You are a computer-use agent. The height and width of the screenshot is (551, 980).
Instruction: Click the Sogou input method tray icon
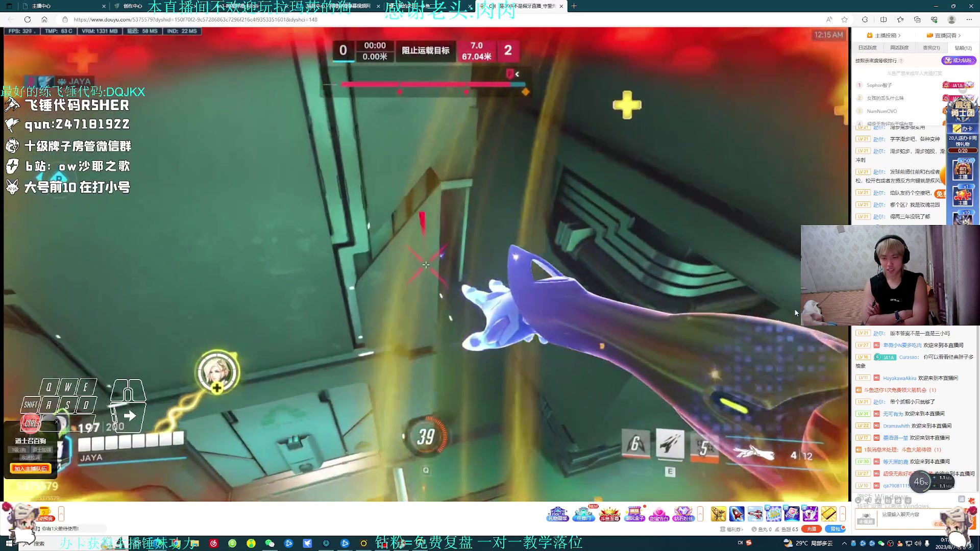tap(749, 543)
